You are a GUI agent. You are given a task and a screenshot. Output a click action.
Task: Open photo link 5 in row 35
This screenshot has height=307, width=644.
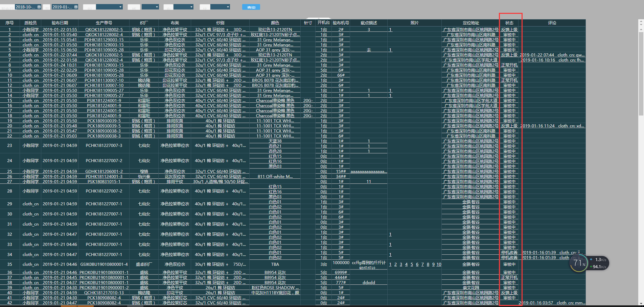412,264
